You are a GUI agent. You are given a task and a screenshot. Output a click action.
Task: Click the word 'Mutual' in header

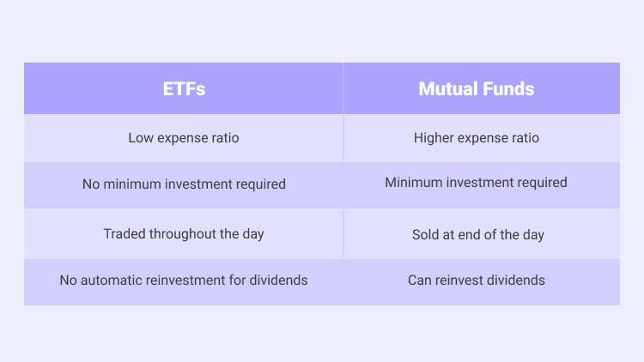[x=448, y=88]
